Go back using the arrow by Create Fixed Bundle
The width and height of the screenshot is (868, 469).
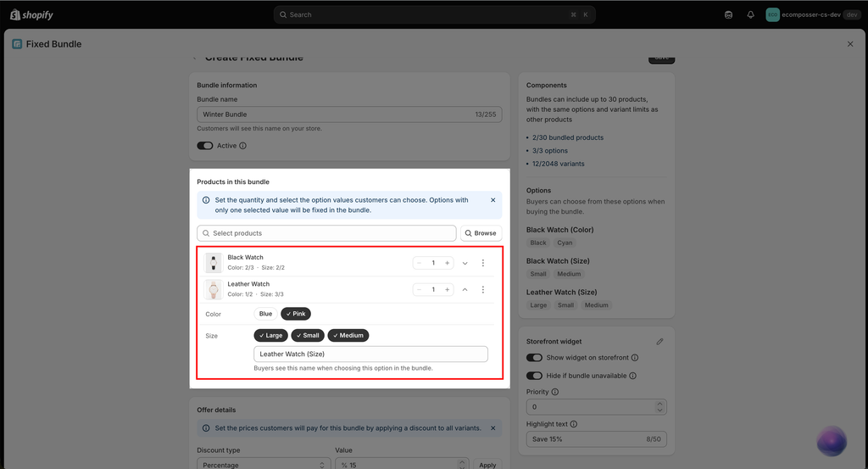click(x=194, y=59)
